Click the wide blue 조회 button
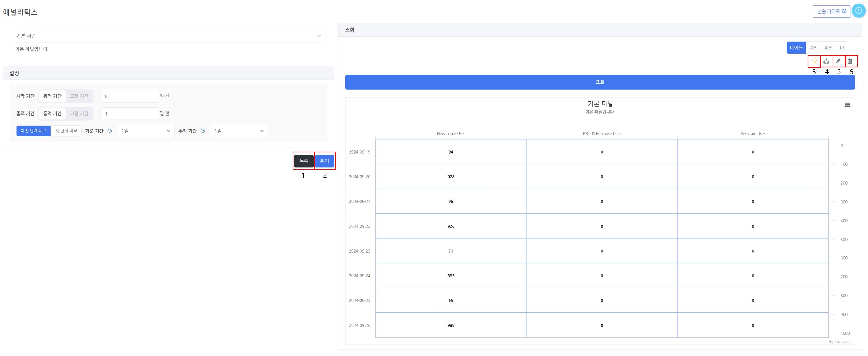The width and height of the screenshot is (868, 356). 599,82
